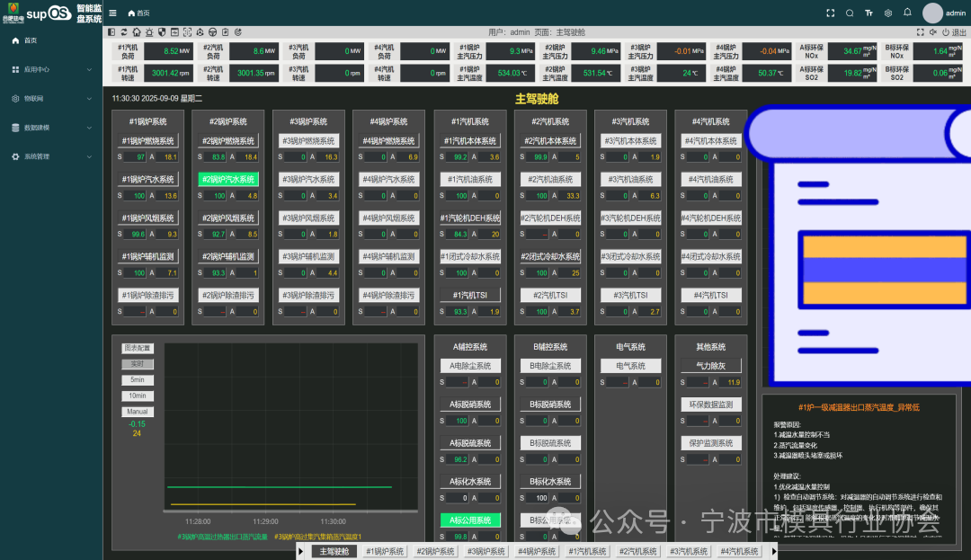The height and width of the screenshot is (560, 971).
Task: Expand the 物联网 sidebar menu
Action: coord(51,98)
